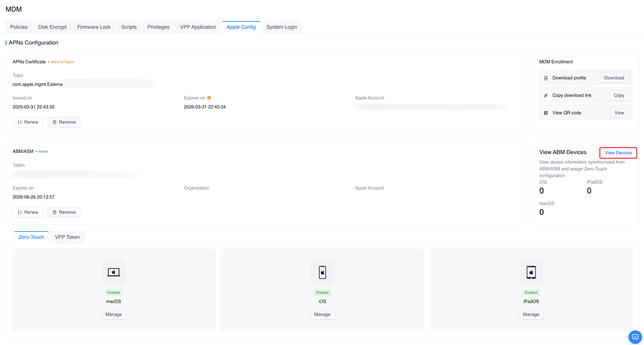Click the Copy button for the download link
The height and width of the screenshot is (345, 644).
(619, 95)
